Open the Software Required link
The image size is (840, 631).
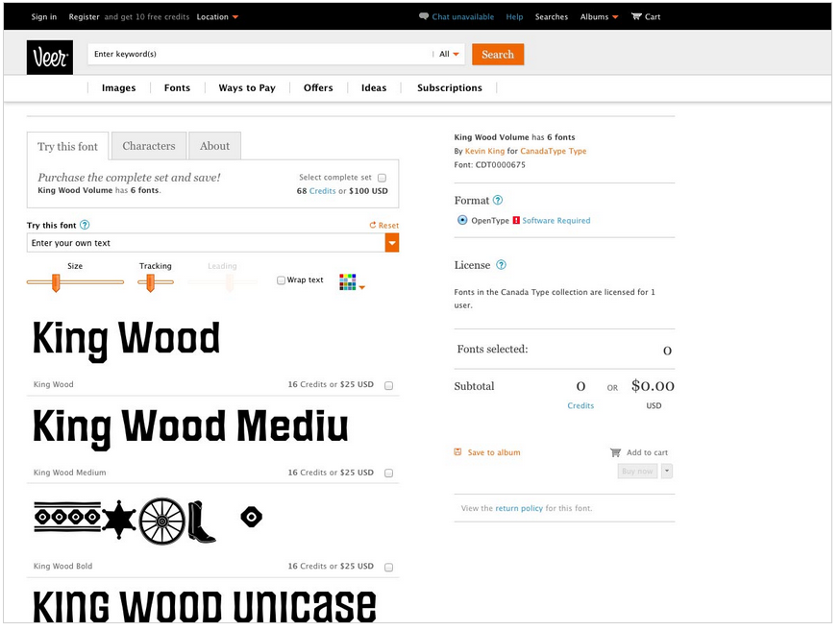(556, 221)
